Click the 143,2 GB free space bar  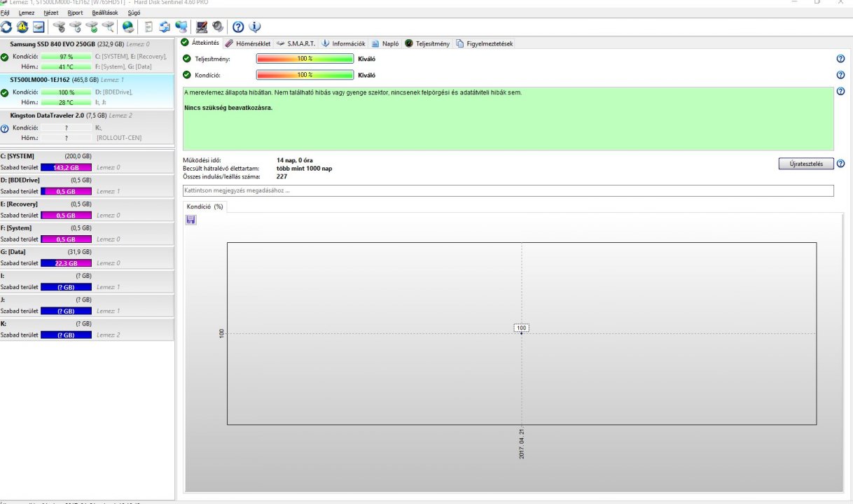pyautogui.click(x=66, y=168)
